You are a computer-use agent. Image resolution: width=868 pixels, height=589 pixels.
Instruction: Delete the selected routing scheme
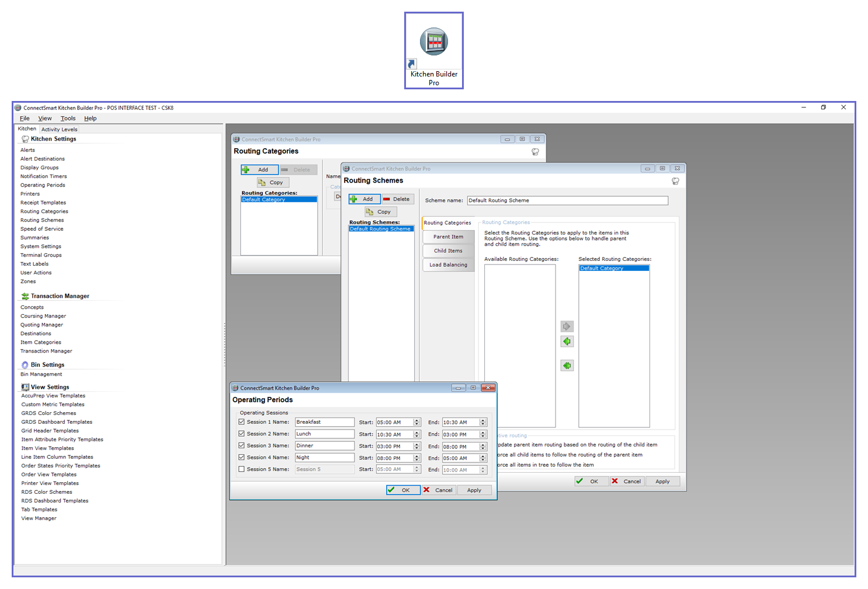397,199
